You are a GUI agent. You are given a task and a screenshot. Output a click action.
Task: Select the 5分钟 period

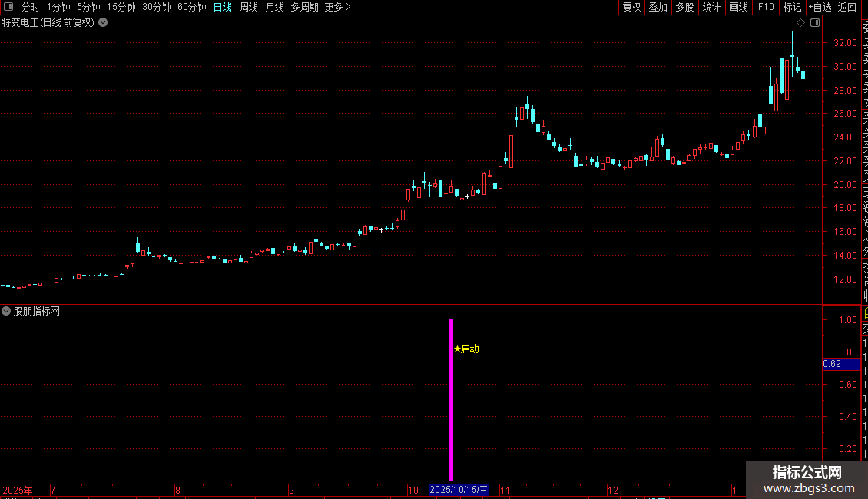(x=88, y=7)
